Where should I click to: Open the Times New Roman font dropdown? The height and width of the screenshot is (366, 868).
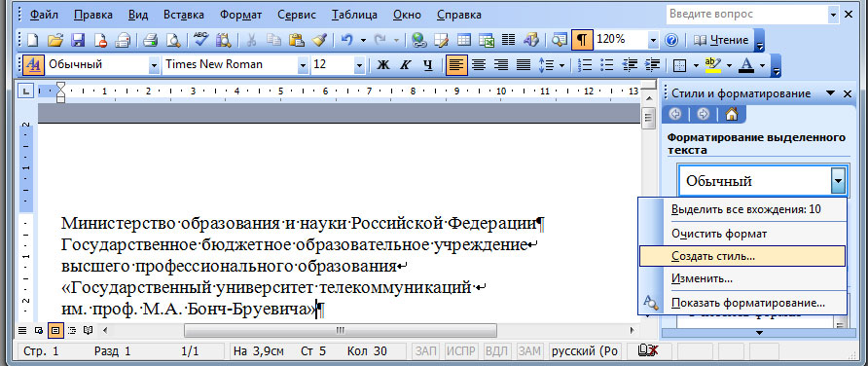(x=303, y=65)
